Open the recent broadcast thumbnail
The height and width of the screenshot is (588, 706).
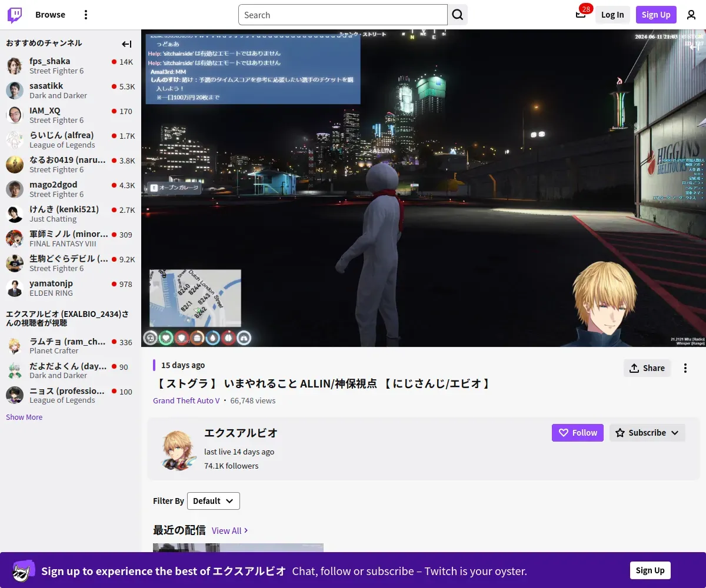click(x=238, y=547)
